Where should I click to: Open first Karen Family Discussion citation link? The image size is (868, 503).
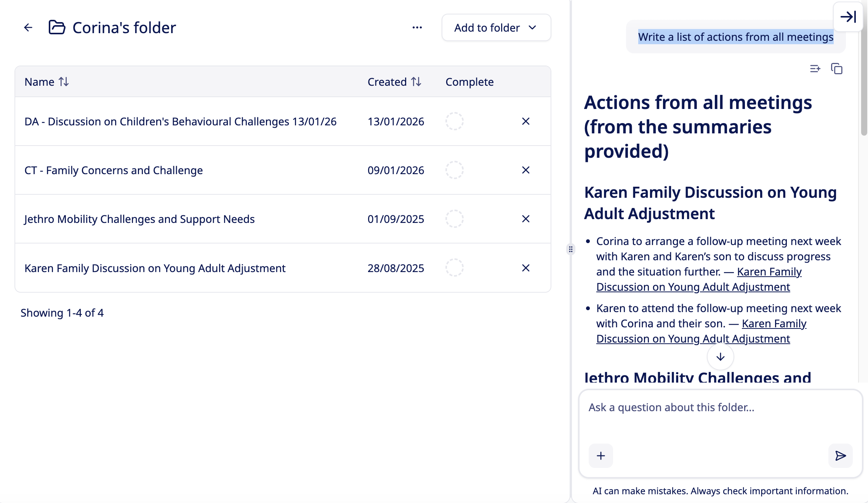pos(769,272)
